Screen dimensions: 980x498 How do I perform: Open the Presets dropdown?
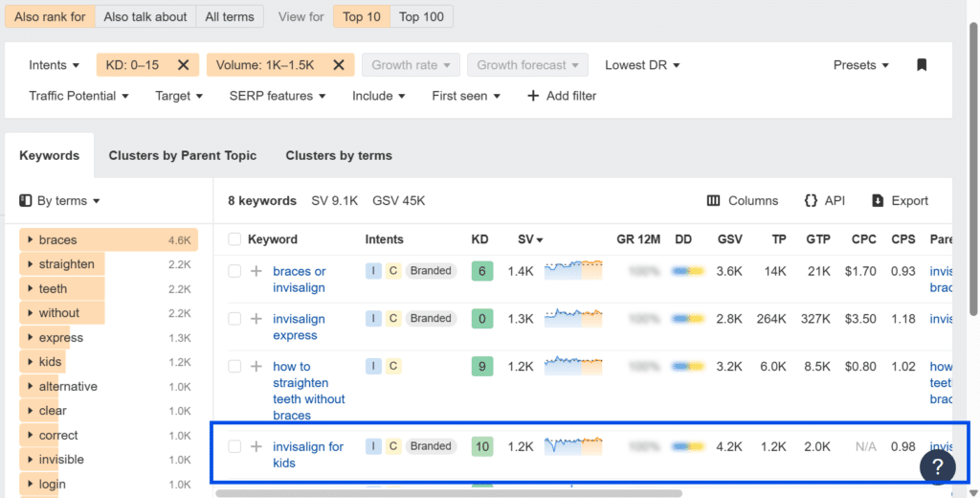(x=860, y=65)
